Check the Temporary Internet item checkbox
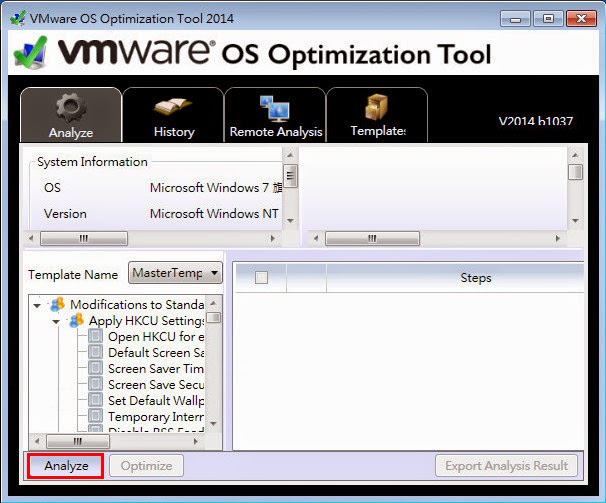Screen dimensions: 606x503 tap(95, 416)
